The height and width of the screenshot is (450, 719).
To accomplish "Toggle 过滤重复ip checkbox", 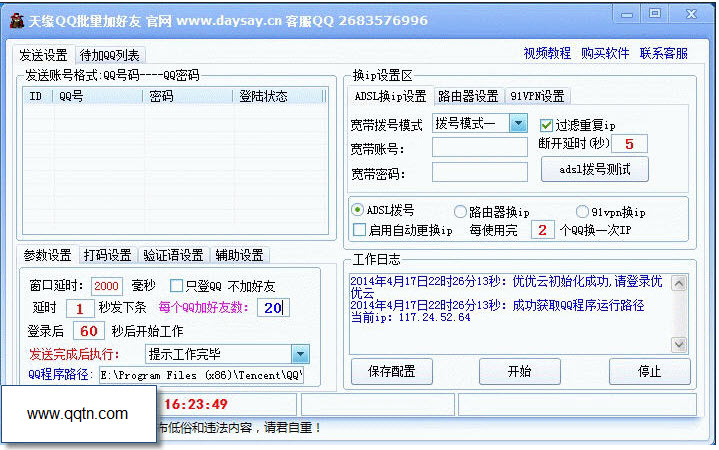I will tap(546, 125).
